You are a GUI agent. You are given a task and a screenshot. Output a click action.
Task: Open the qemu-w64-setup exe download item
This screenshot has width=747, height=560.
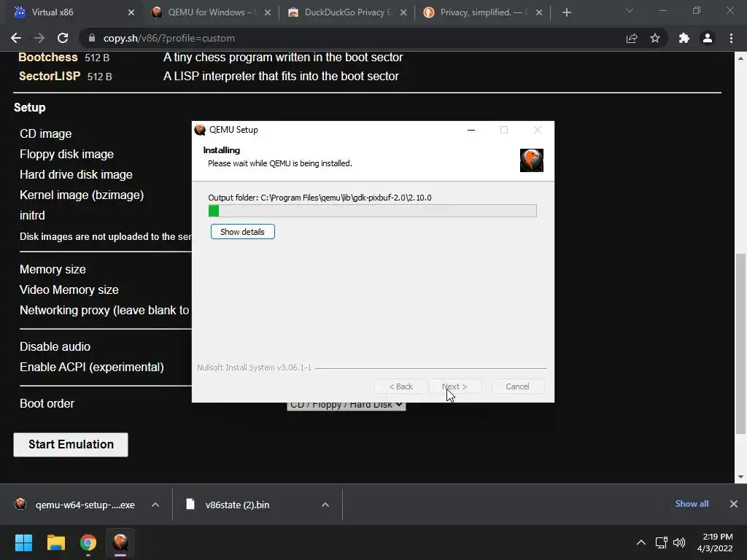(x=76, y=505)
